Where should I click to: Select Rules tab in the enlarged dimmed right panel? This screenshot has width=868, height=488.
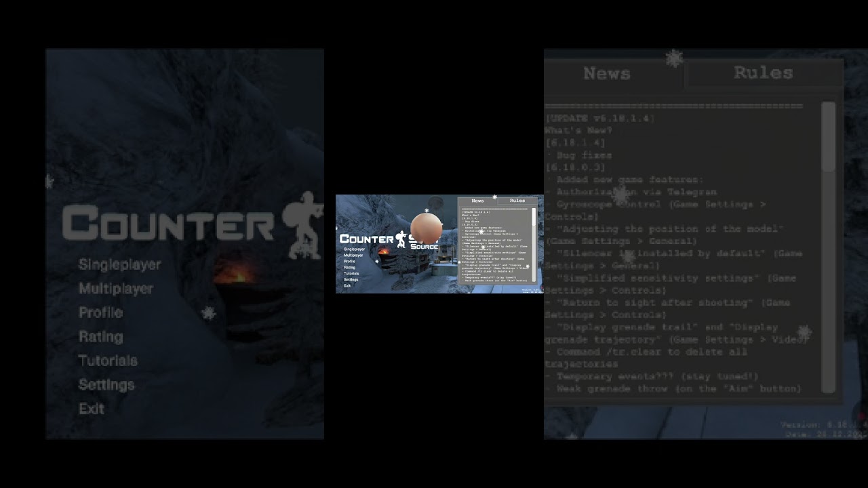tap(763, 73)
